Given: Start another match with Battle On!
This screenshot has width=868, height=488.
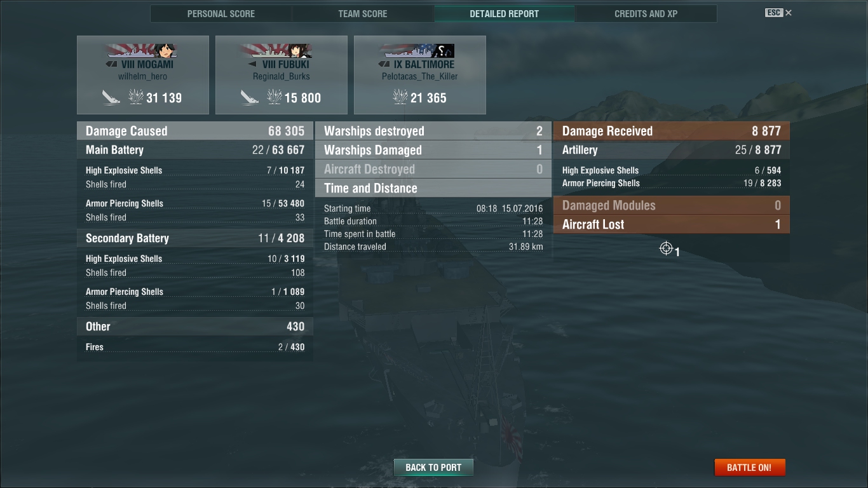Looking at the screenshot, I should pos(750,467).
